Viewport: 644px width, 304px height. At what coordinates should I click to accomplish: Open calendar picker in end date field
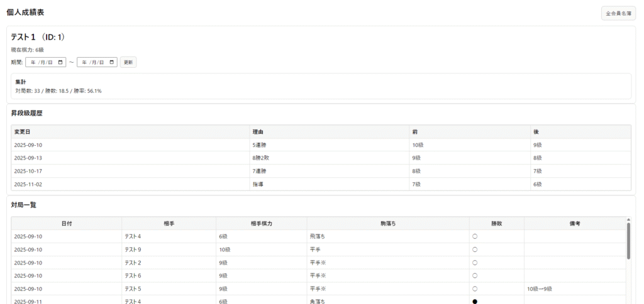click(112, 62)
